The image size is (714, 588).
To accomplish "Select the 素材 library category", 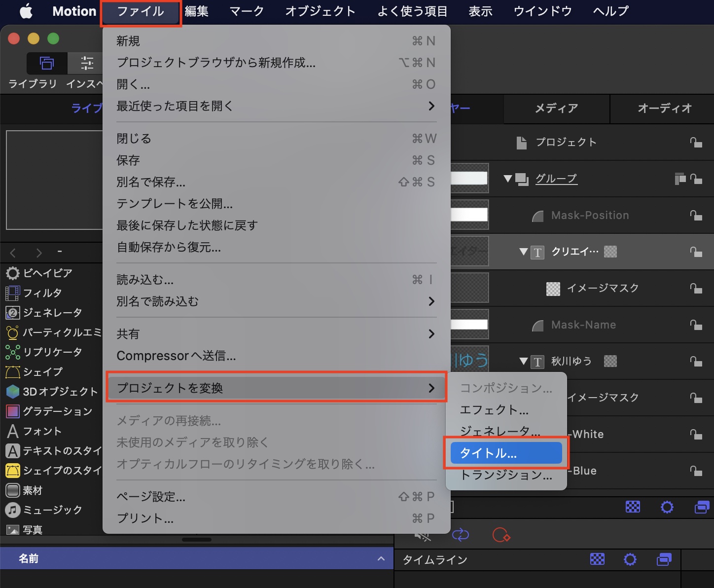I will tap(51, 490).
